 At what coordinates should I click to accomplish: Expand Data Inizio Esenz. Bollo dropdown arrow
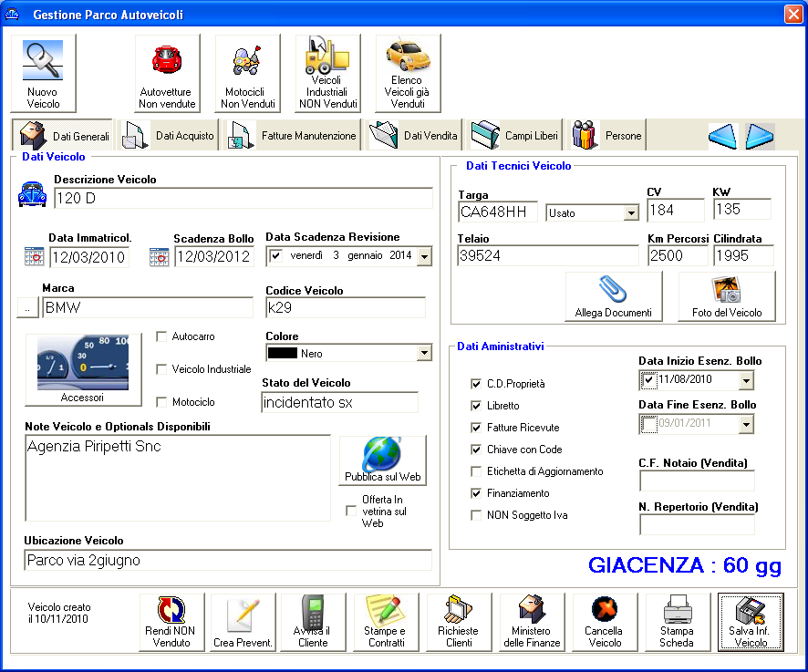(x=746, y=381)
